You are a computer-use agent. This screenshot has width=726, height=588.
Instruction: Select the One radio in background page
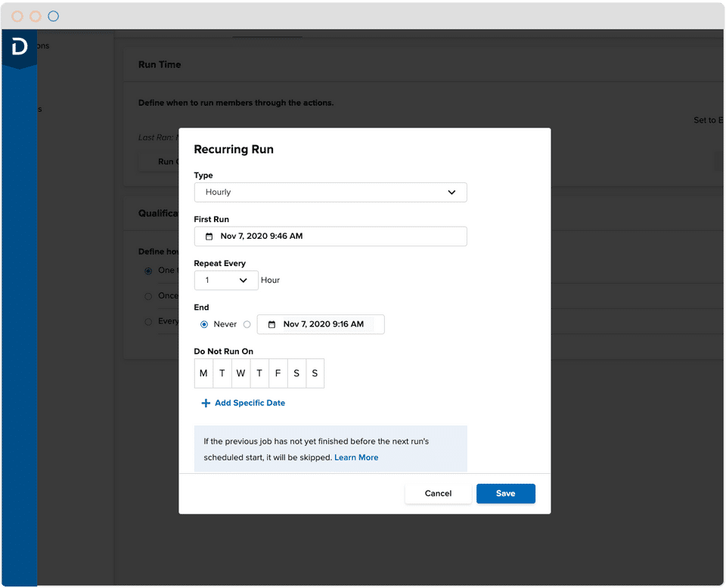click(148, 271)
